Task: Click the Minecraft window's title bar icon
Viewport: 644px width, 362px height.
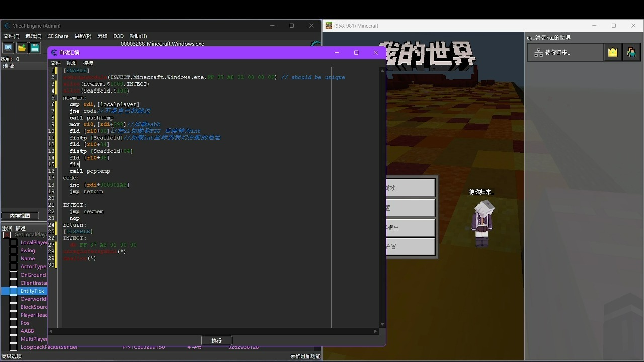Action: point(329,26)
